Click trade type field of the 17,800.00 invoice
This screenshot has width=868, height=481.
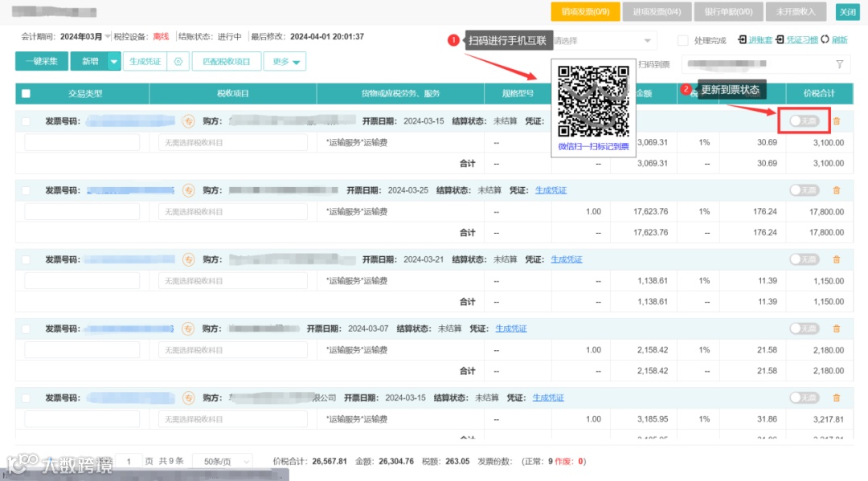coord(82,212)
